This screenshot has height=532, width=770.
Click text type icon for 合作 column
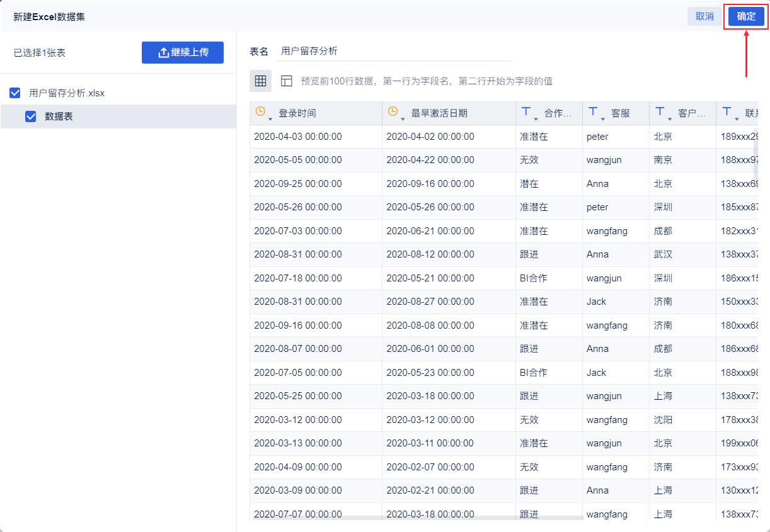pos(526,111)
